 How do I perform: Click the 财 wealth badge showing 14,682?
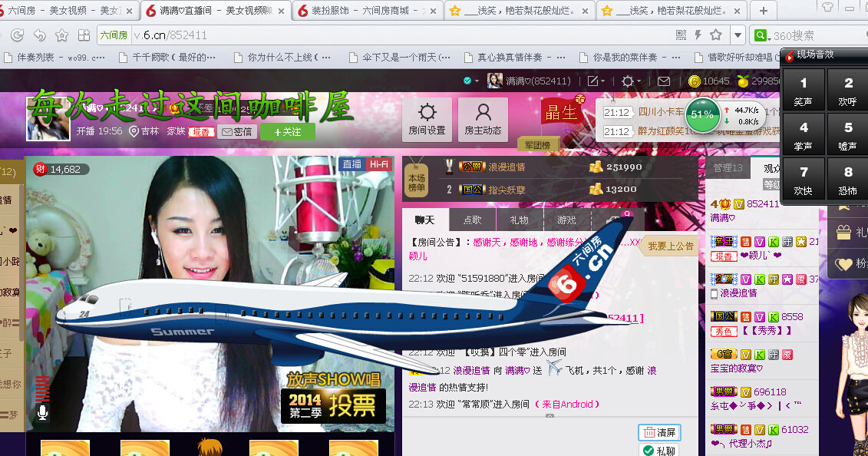pyautogui.click(x=61, y=170)
